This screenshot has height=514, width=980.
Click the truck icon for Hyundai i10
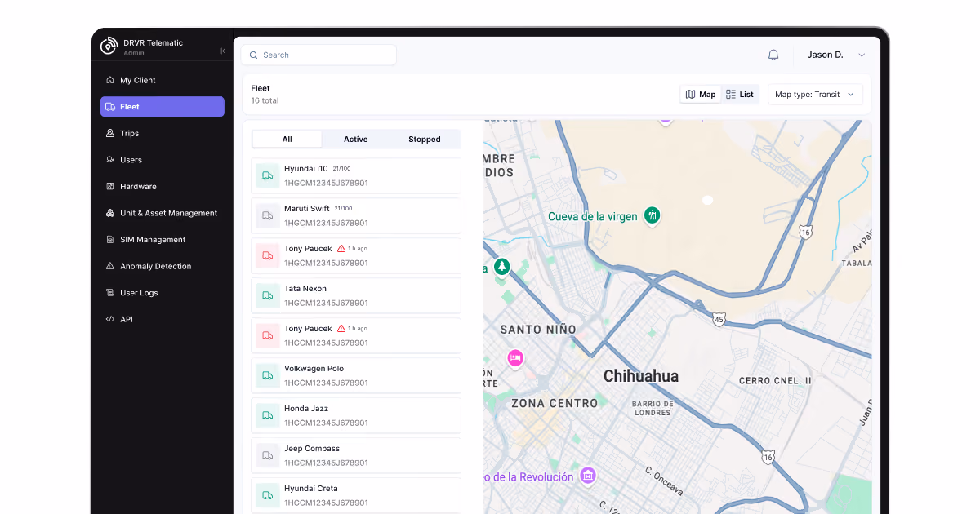coord(267,175)
